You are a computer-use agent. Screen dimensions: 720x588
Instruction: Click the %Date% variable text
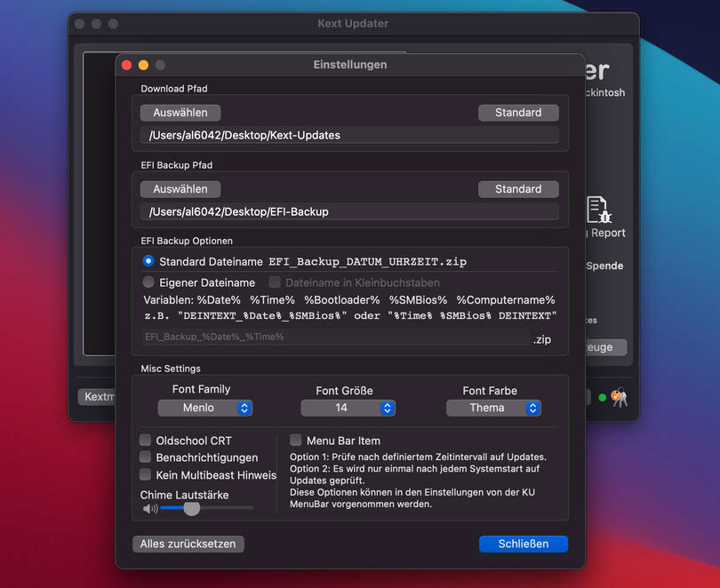coord(219,300)
